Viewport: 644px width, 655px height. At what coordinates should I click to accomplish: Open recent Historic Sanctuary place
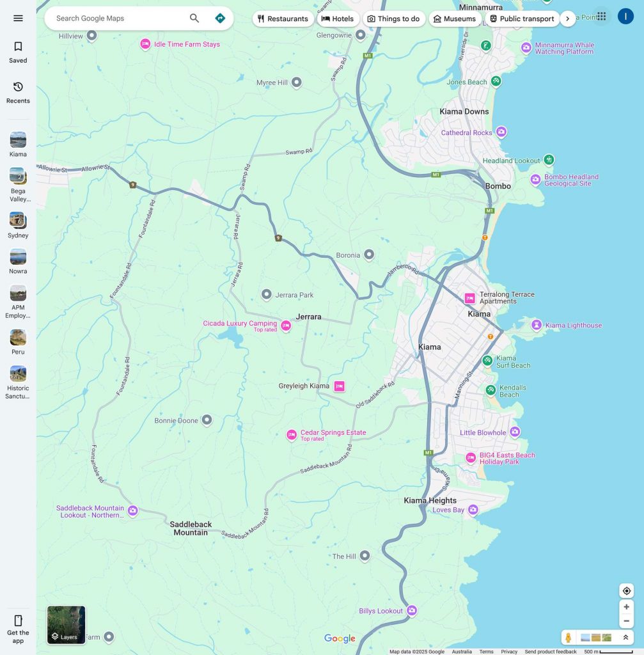[x=18, y=383]
